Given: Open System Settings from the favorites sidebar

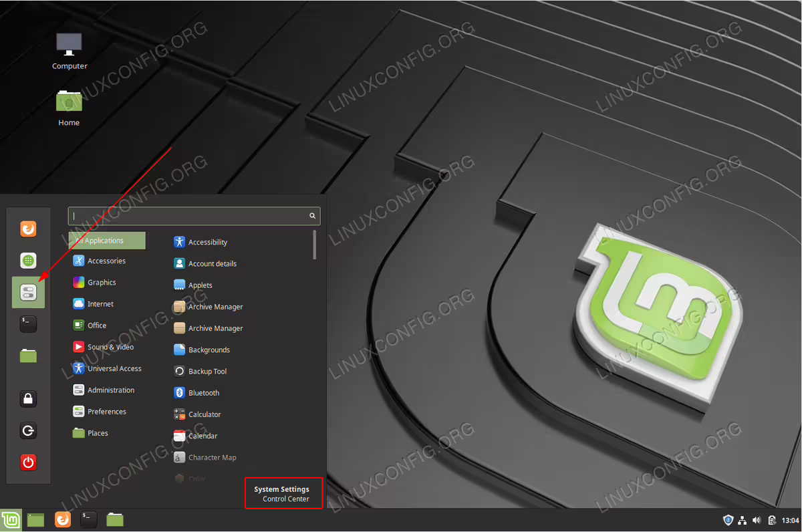Looking at the screenshot, I should coord(28,292).
